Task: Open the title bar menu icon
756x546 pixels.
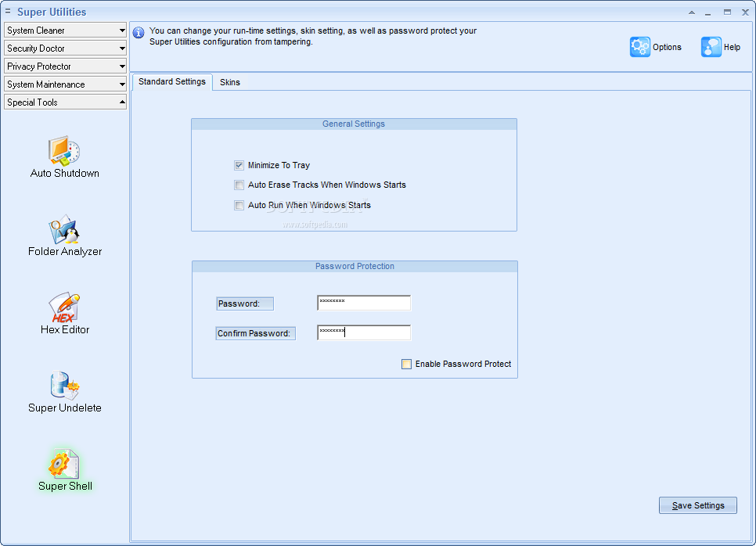Action: 8,11
